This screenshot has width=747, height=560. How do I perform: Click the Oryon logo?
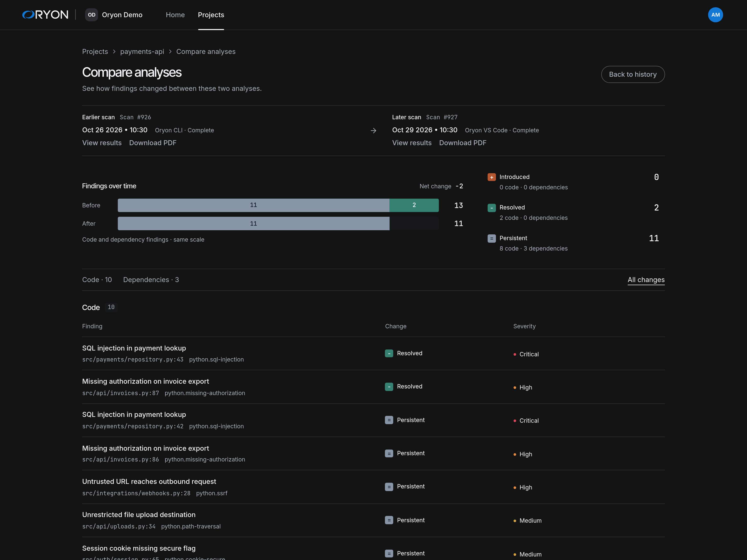point(45,15)
